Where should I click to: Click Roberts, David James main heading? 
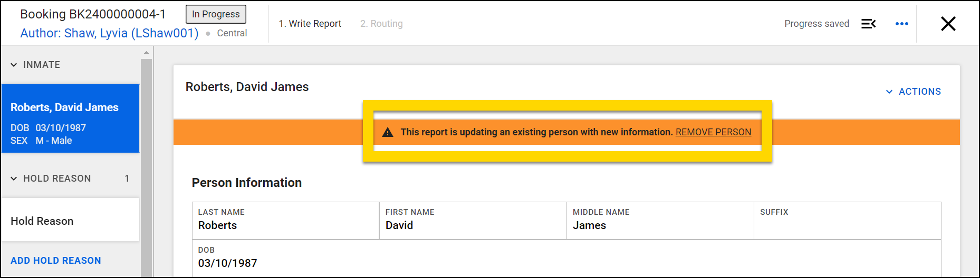[x=247, y=87]
